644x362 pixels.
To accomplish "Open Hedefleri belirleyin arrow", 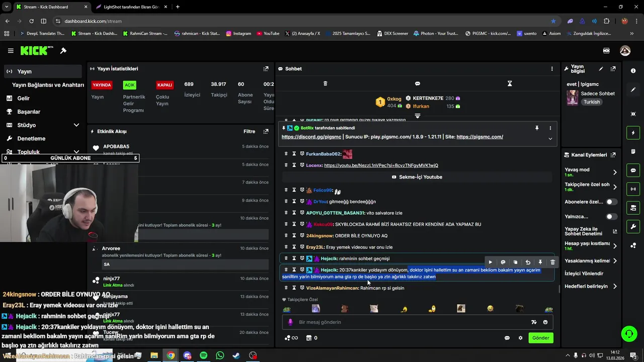I will click(x=615, y=287).
